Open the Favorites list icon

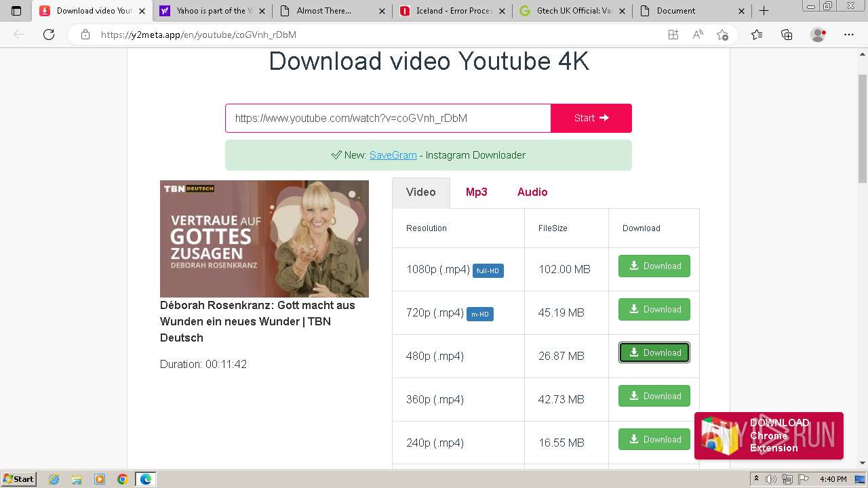tap(757, 35)
